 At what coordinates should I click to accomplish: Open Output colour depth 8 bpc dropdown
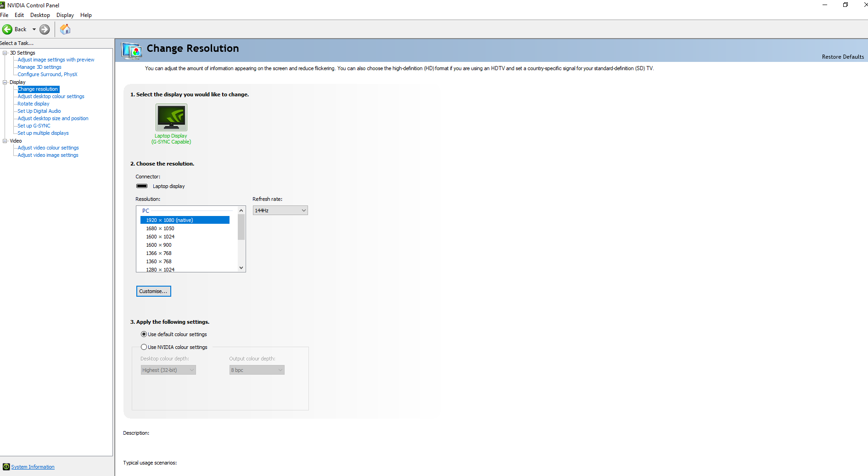[x=257, y=370]
